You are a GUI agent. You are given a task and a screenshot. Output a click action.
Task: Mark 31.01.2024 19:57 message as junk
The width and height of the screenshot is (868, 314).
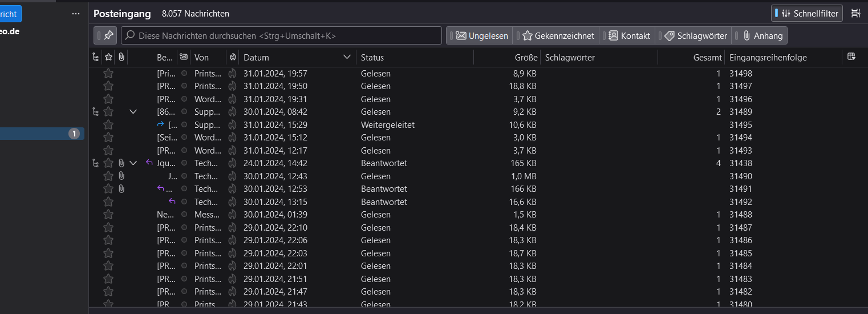click(232, 73)
